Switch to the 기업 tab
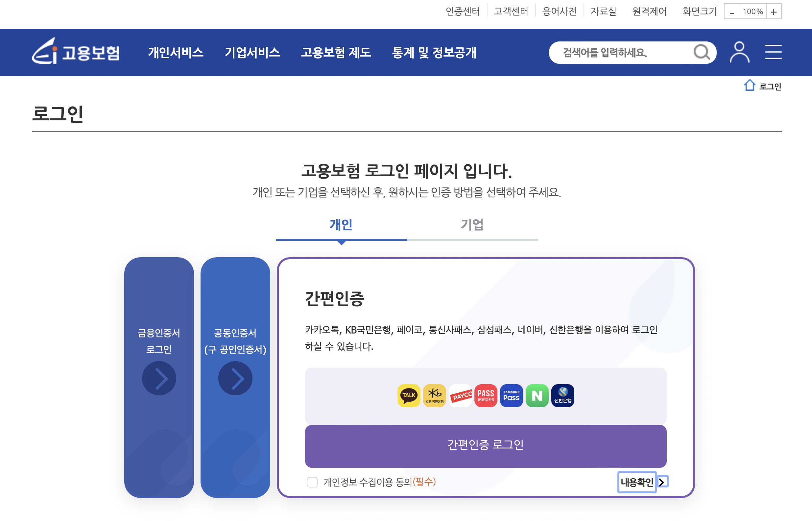The image size is (812, 521). click(472, 225)
